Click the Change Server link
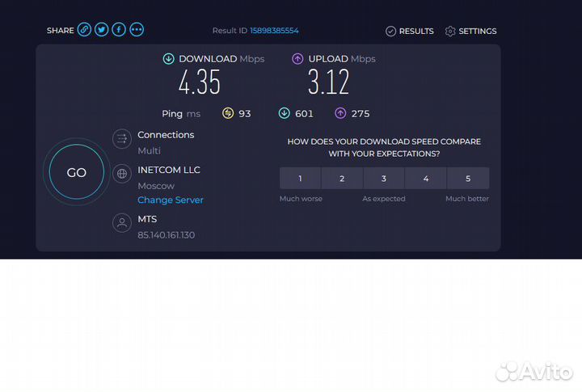Image resolution: width=582 pixels, height=392 pixels. 170,200
